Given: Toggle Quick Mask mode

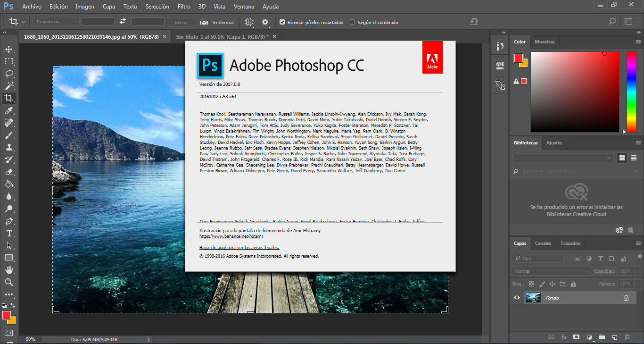Looking at the screenshot, I should (x=8, y=333).
